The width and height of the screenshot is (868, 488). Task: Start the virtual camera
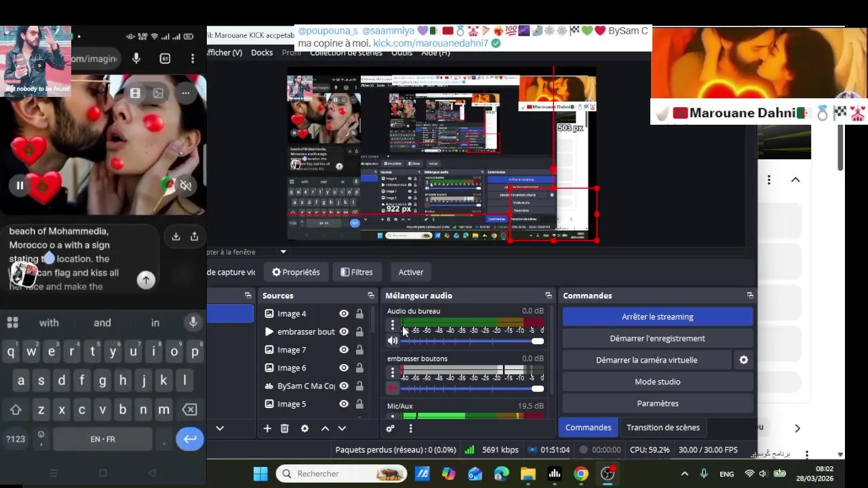click(x=646, y=360)
